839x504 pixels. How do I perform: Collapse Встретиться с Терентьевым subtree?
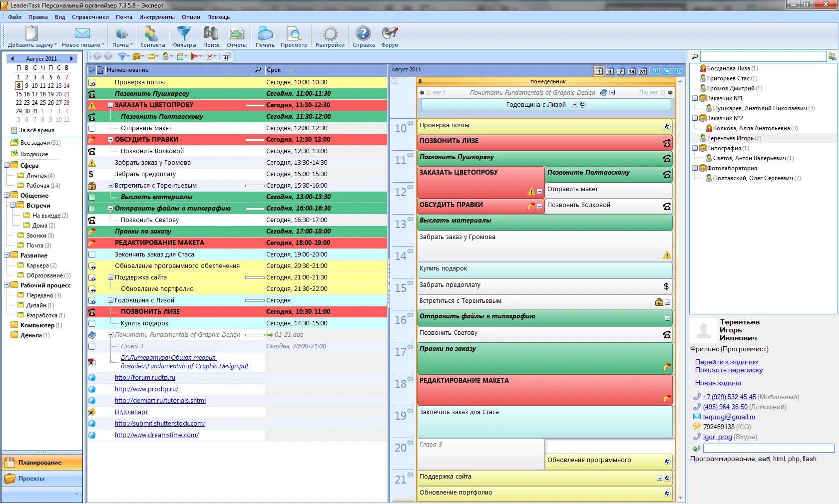pyautogui.click(x=111, y=186)
